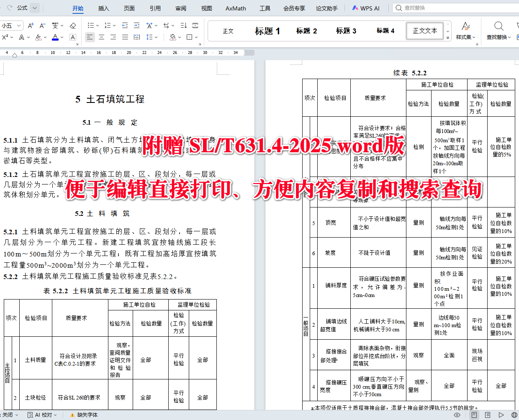Open paragraph settings dialog launcher
Image resolution: width=519 pixels, height=420 pixels.
(200, 44)
